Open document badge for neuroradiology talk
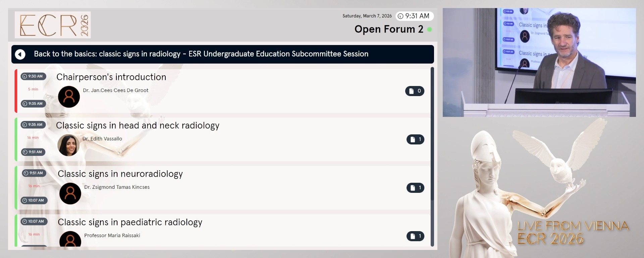The width and height of the screenshot is (644, 258). click(x=415, y=188)
